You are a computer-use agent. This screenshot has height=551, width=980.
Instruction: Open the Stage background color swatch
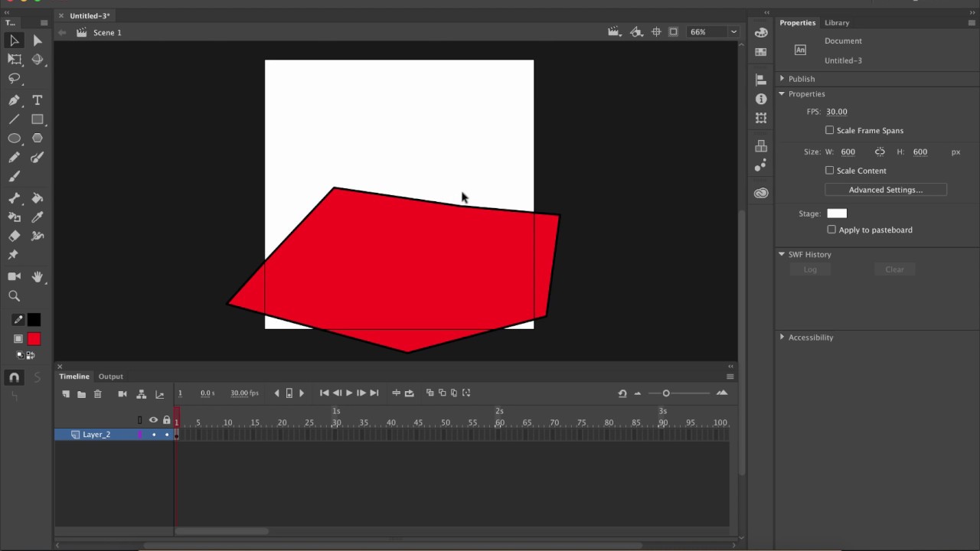[x=837, y=214]
